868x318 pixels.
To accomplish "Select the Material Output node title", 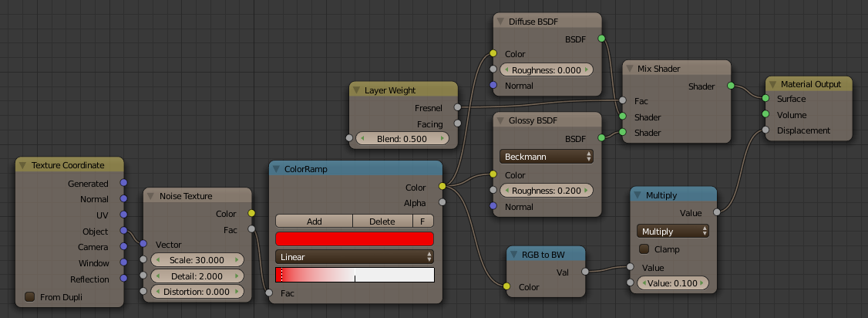I will [811, 84].
